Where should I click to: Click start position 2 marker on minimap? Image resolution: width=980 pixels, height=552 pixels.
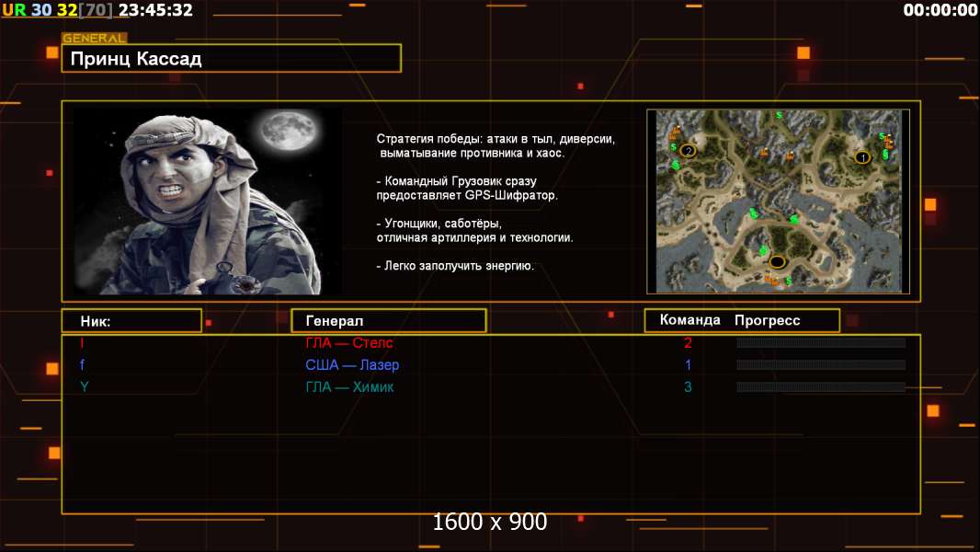pyautogui.click(x=689, y=151)
